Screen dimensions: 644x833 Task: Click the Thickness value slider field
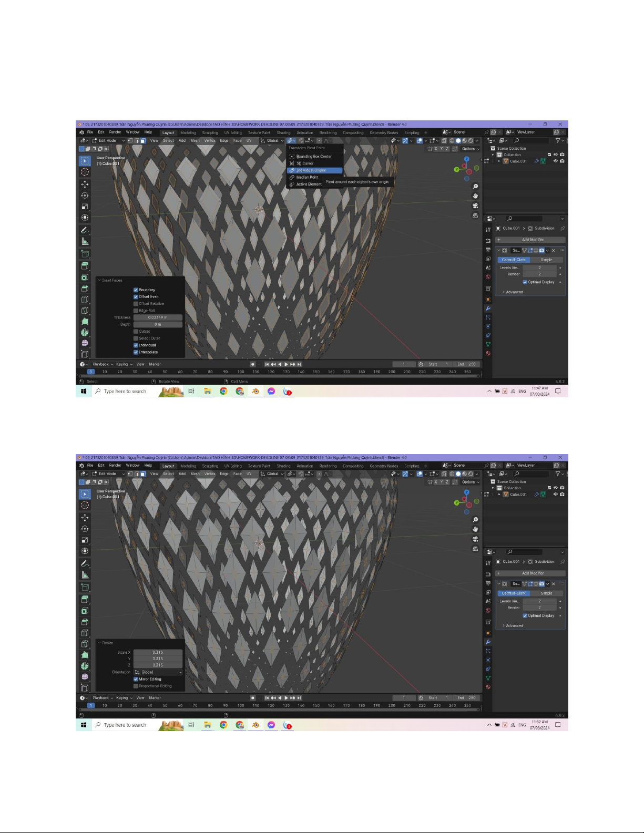pos(158,317)
